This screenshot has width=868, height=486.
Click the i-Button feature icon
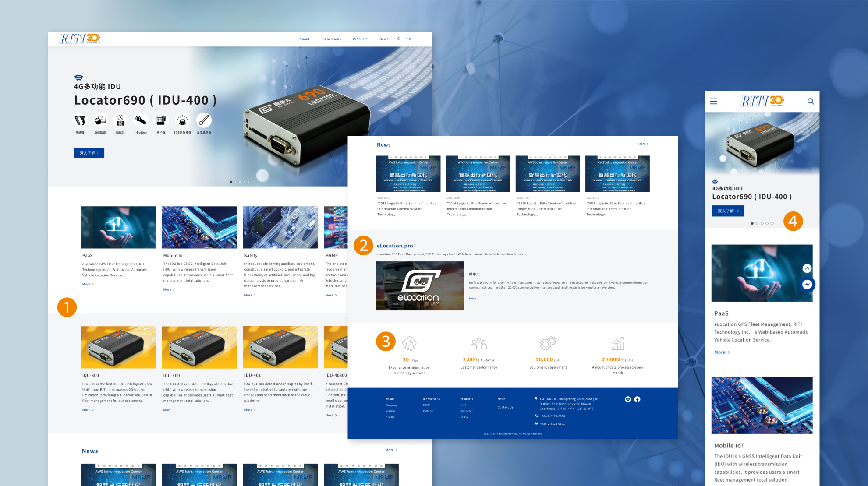tap(141, 120)
